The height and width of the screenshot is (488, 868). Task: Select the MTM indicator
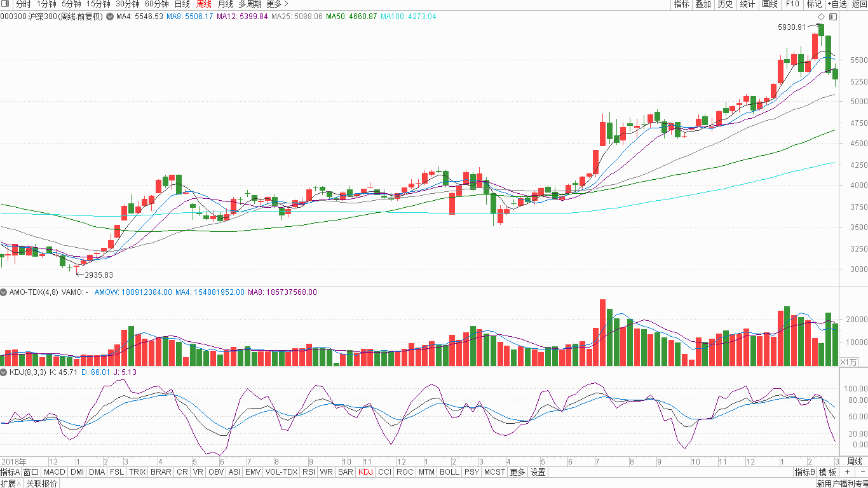tap(427, 472)
